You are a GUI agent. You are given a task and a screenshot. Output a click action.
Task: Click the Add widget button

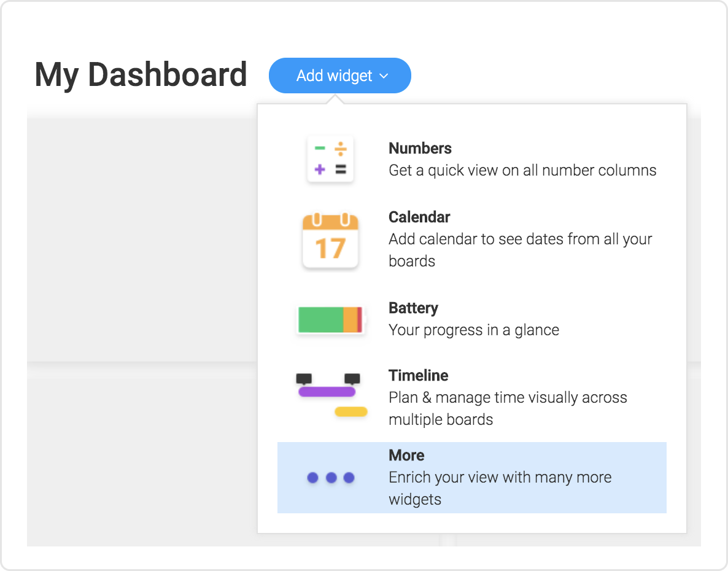pyautogui.click(x=339, y=76)
